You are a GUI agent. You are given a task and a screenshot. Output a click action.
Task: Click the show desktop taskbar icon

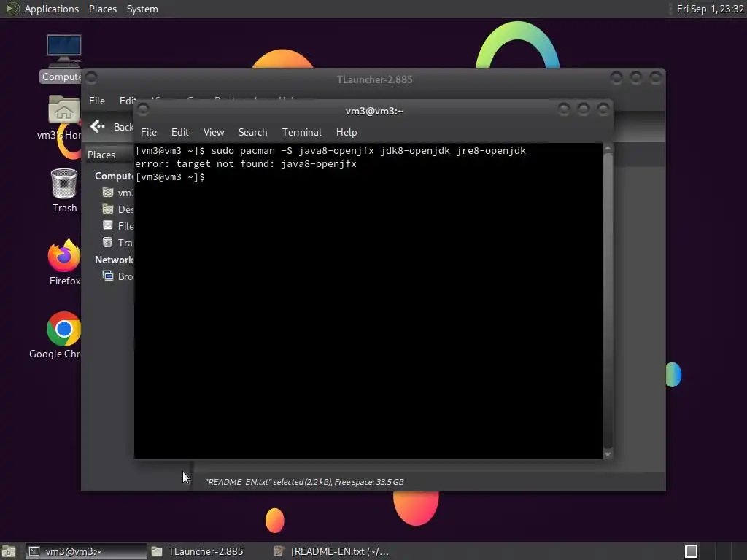point(9,551)
